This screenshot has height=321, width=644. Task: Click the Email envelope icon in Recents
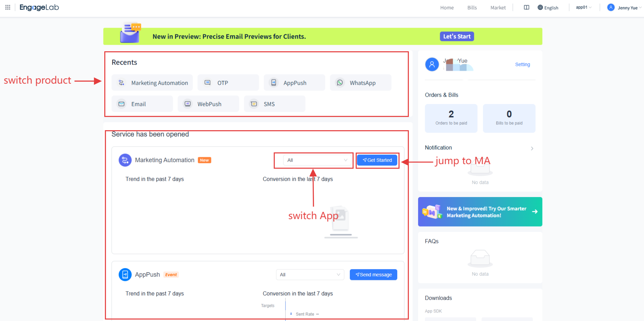(x=122, y=104)
